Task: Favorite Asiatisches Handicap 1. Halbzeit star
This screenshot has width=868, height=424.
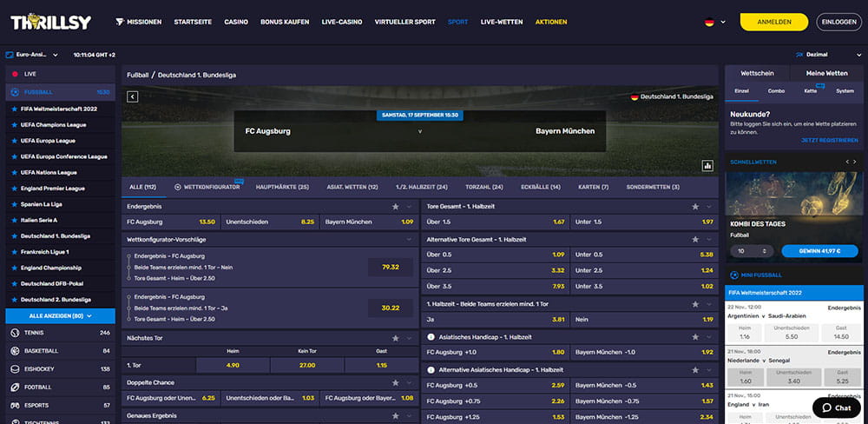Action: [x=695, y=336]
